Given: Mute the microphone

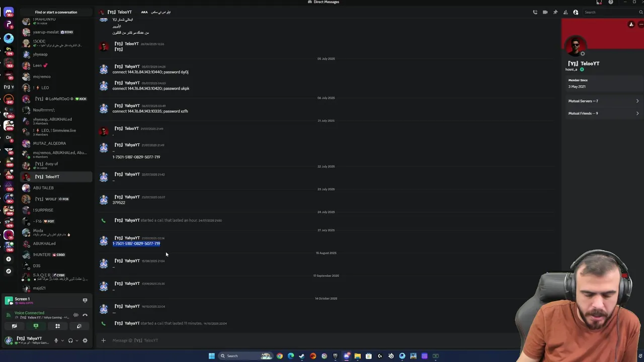Looking at the screenshot, I should pyautogui.click(x=56, y=340).
